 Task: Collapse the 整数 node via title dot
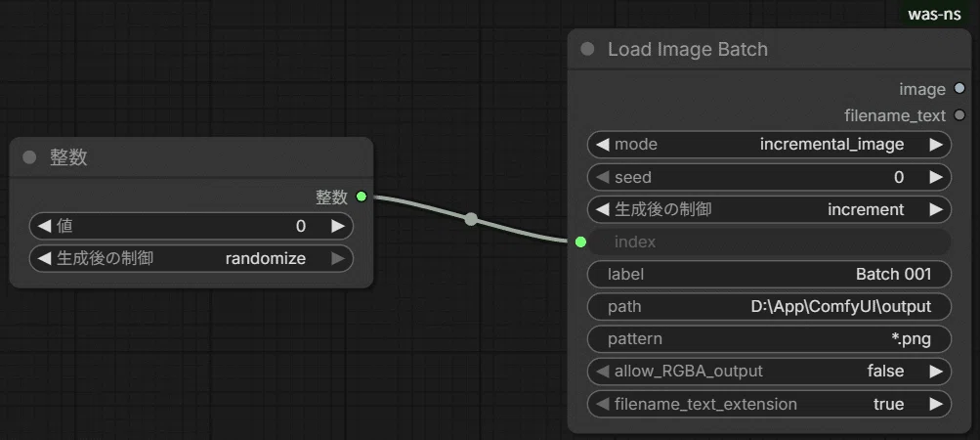pyautogui.click(x=29, y=157)
